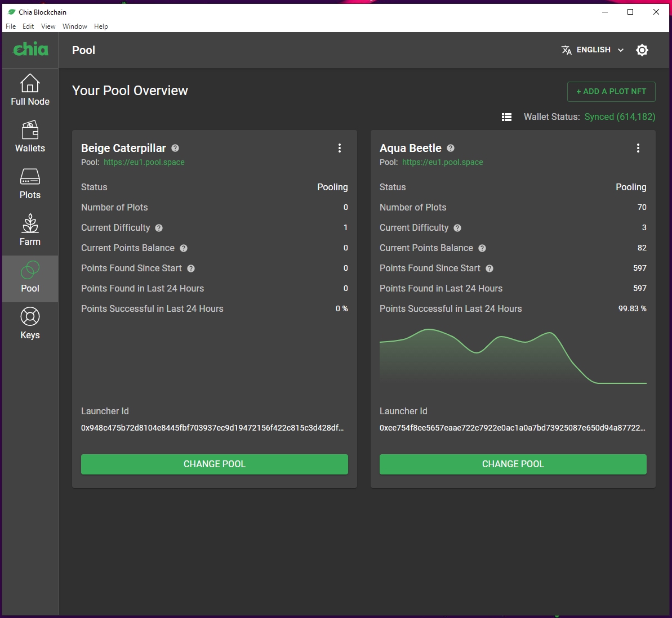
Task: Click Change Pool for Aqua Beetle
Action: click(x=513, y=464)
